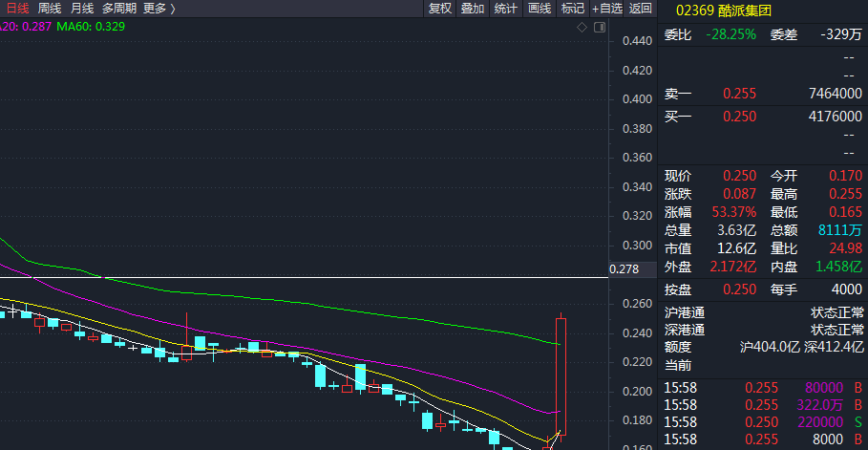Switch to 周线 weekly chart tab
This screenshot has width=868, height=450.
pyautogui.click(x=50, y=9)
